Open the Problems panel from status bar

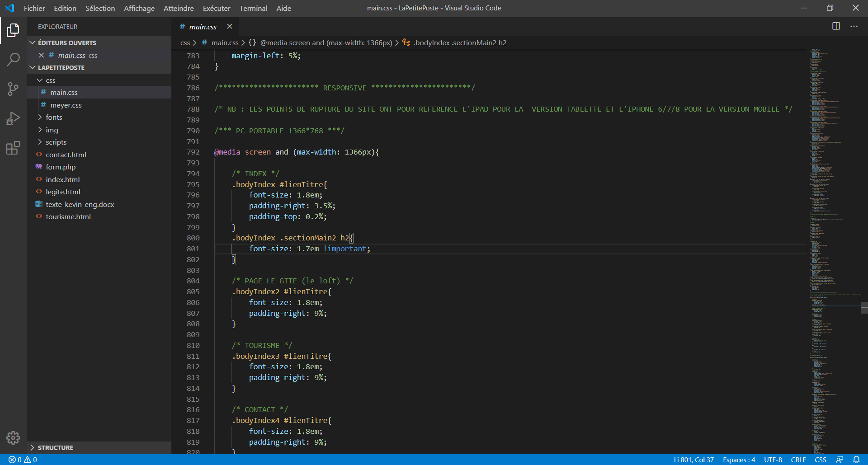click(23, 459)
